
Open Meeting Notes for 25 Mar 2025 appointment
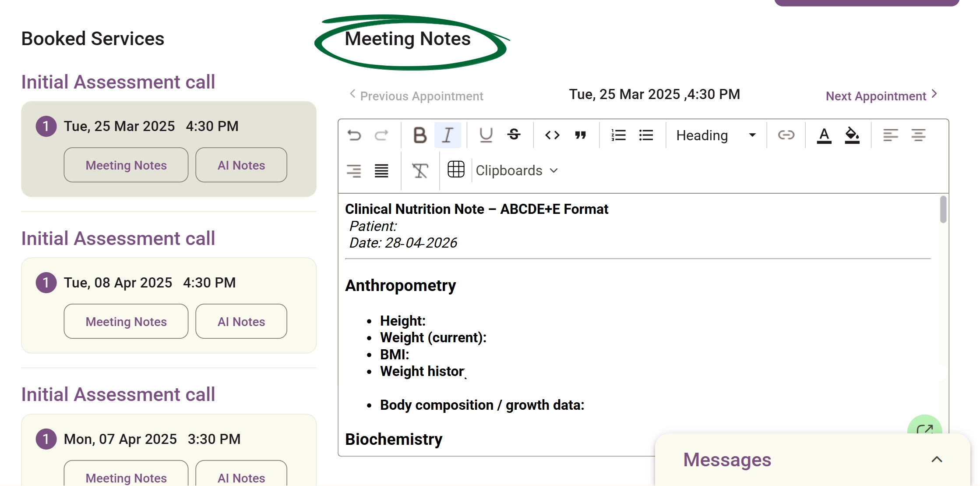pos(126,165)
